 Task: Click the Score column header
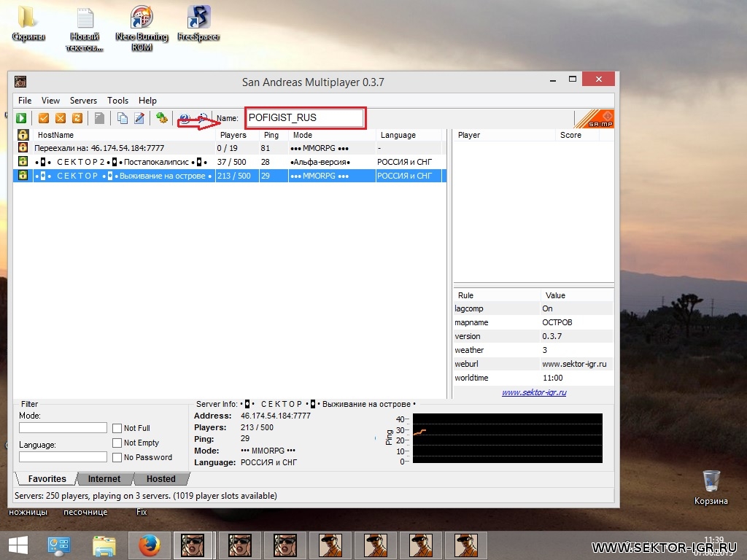(x=578, y=135)
